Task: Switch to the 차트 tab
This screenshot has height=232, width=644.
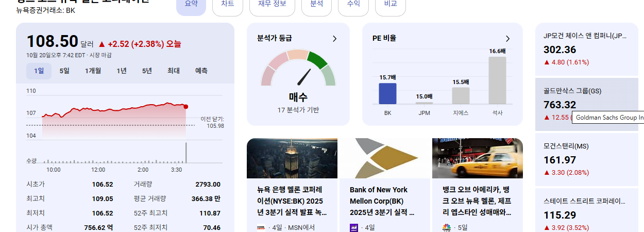Action: coord(227,4)
